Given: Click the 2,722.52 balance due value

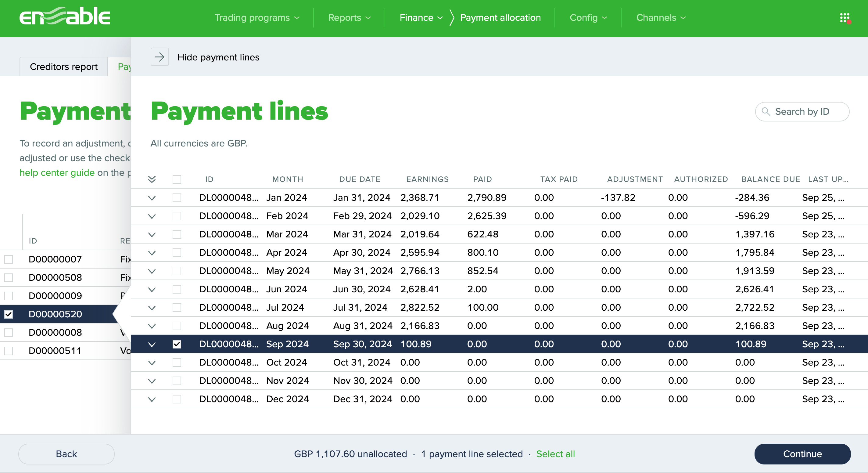Looking at the screenshot, I should [755, 308].
